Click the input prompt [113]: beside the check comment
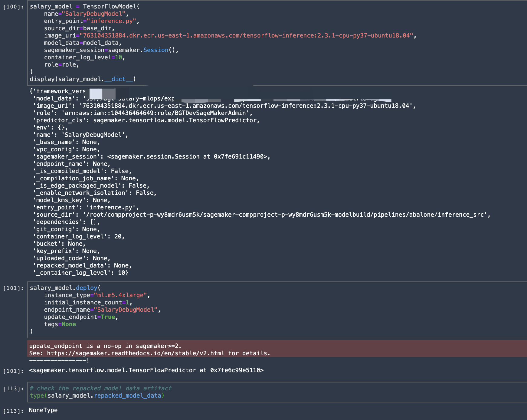 pos(13,389)
